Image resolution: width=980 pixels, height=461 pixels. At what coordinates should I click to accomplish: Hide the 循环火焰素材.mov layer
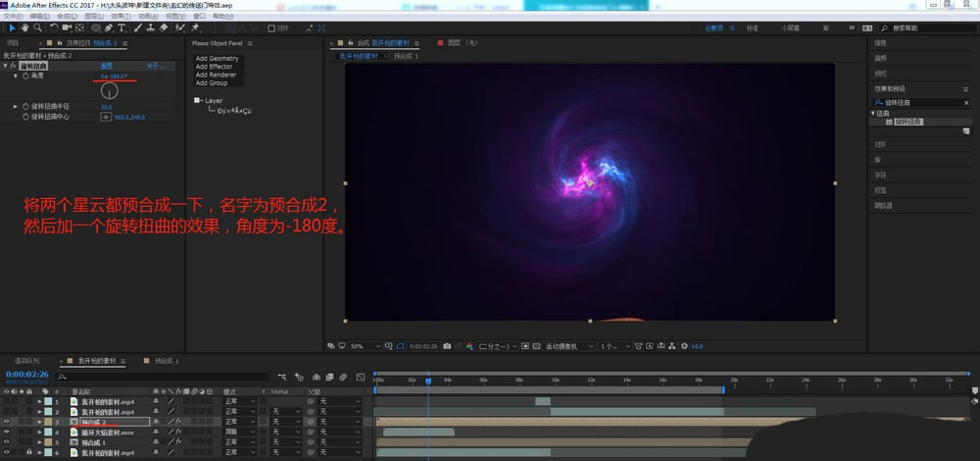point(7,432)
